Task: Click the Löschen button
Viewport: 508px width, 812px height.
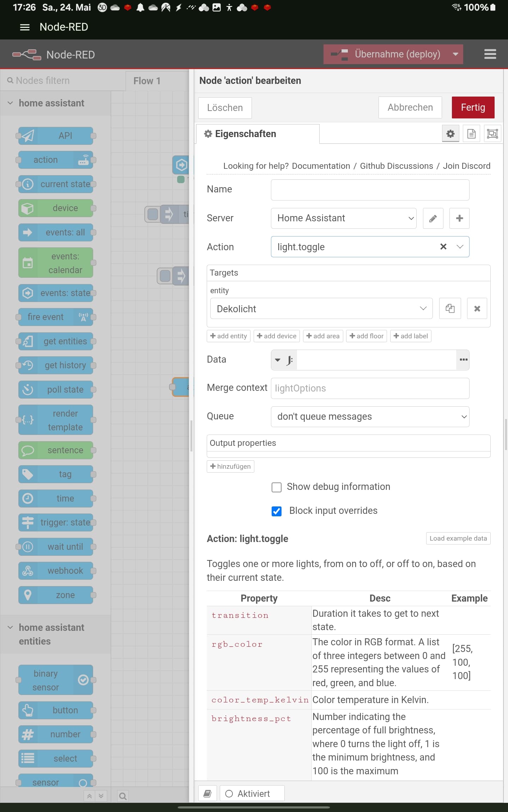Action: click(225, 108)
